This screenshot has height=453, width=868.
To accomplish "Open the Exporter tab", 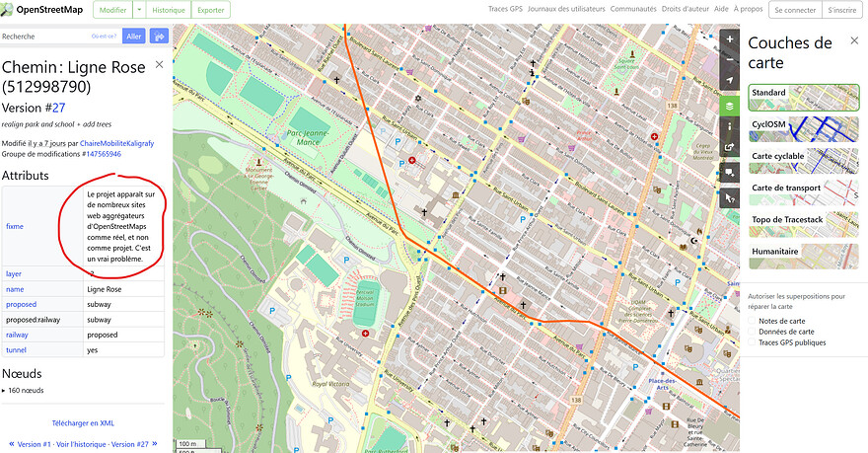I will pyautogui.click(x=211, y=10).
